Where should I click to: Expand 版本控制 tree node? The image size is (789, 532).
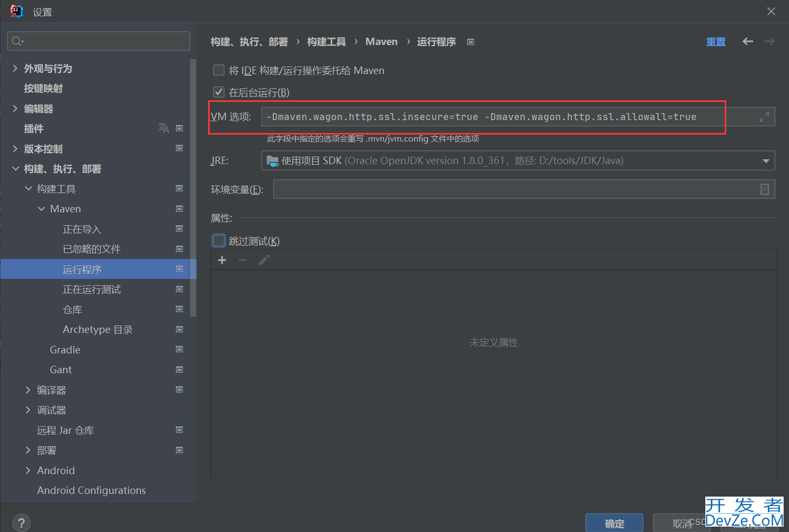pyautogui.click(x=15, y=149)
